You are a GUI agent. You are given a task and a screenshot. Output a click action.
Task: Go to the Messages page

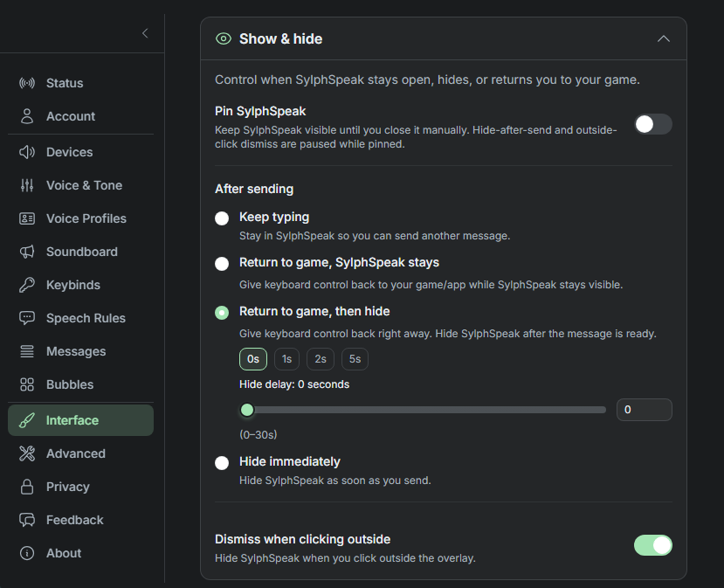(81, 351)
